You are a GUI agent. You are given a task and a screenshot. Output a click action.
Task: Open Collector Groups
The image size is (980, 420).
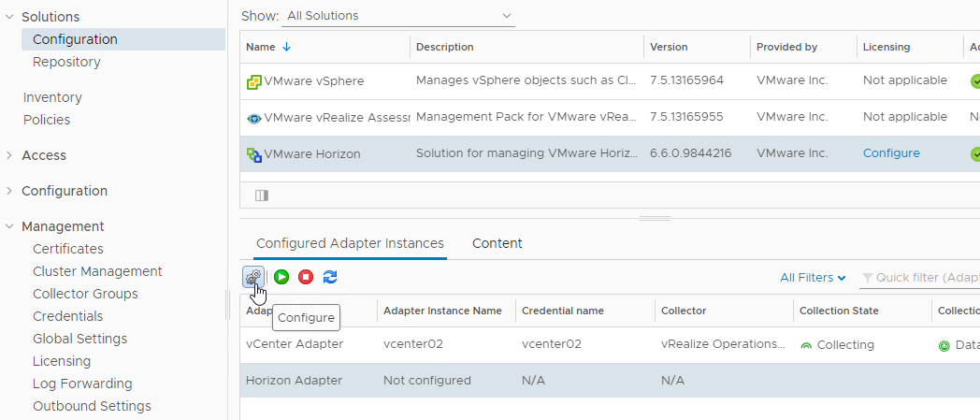tap(85, 294)
